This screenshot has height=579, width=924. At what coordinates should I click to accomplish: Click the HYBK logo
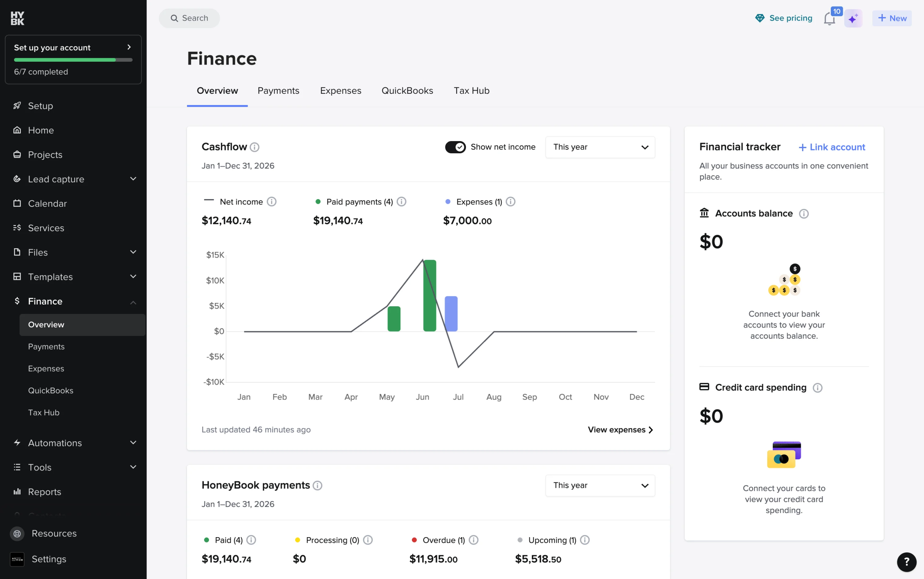[x=17, y=18]
